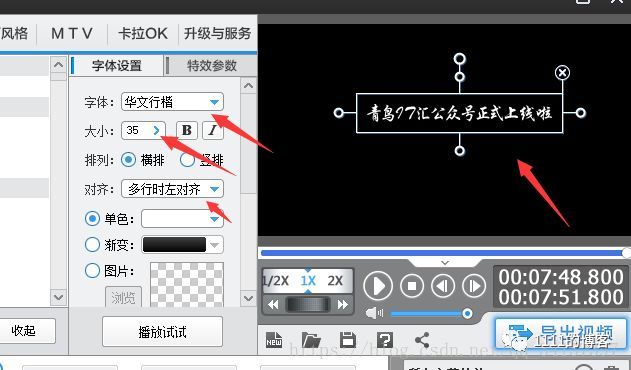The width and height of the screenshot is (631, 370).
Task: Open project folder icon
Action: (311, 340)
